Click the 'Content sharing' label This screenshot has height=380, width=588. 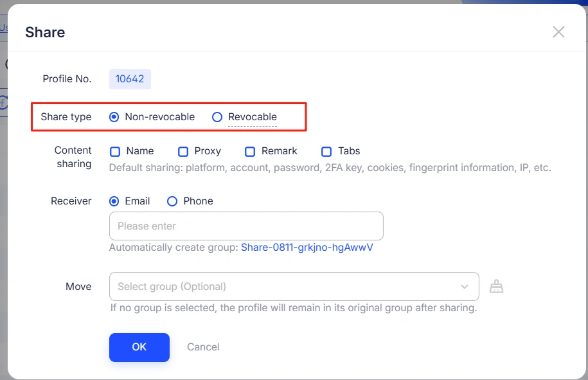73,157
